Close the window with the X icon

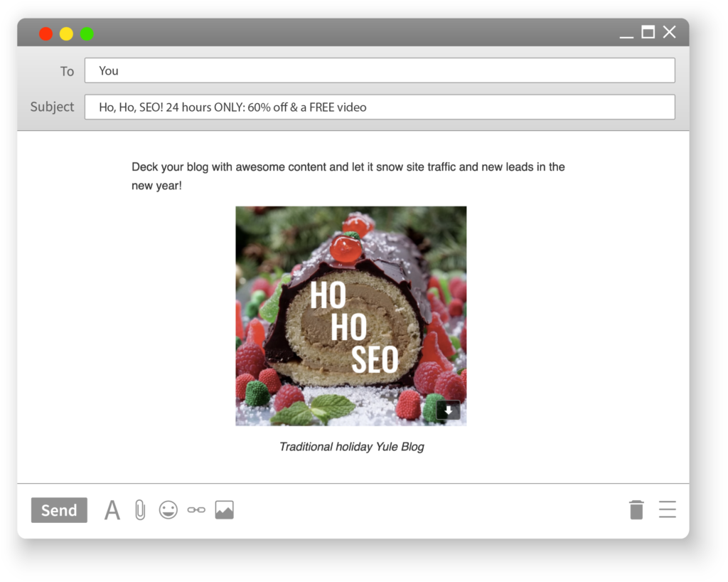click(669, 32)
